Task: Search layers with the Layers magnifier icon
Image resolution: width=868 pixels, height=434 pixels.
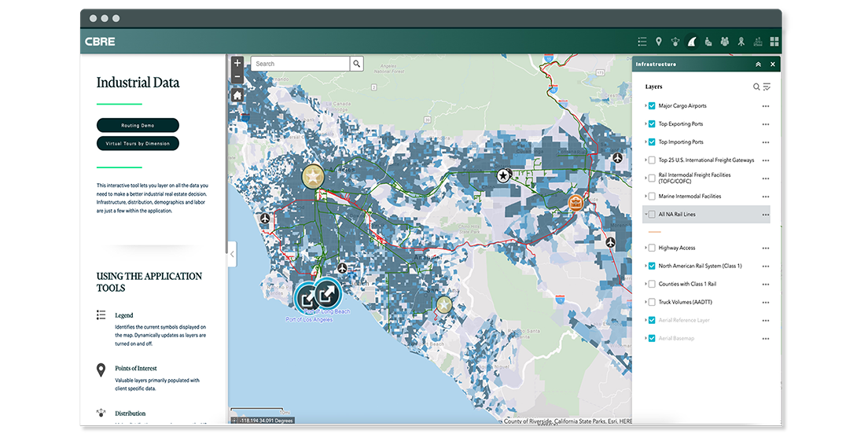Action: pyautogui.click(x=756, y=87)
